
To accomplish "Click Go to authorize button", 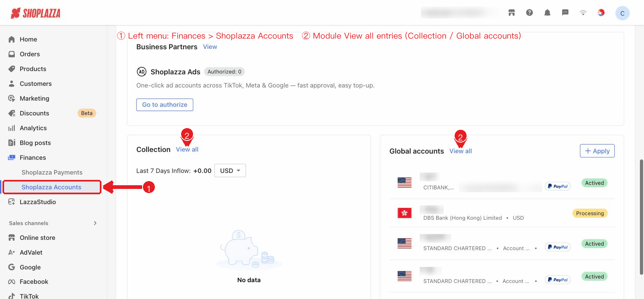I will click(x=165, y=105).
